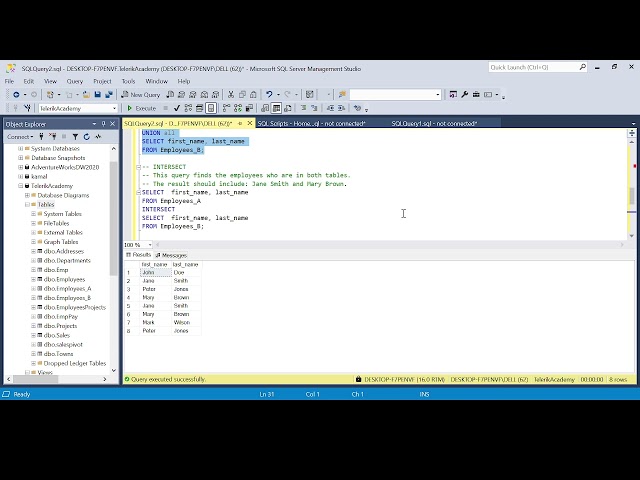Click the Filter funnel icon

click(x=75, y=137)
